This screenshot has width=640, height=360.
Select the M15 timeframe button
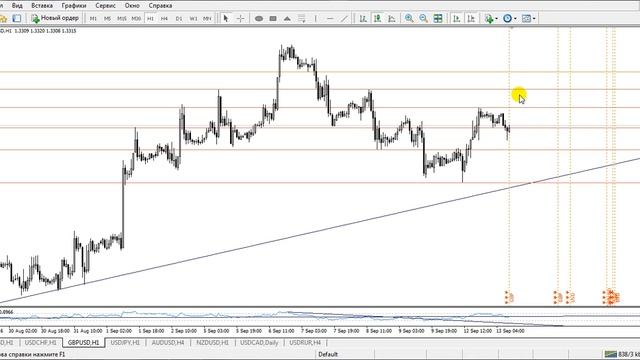pyautogui.click(x=122, y=18)
